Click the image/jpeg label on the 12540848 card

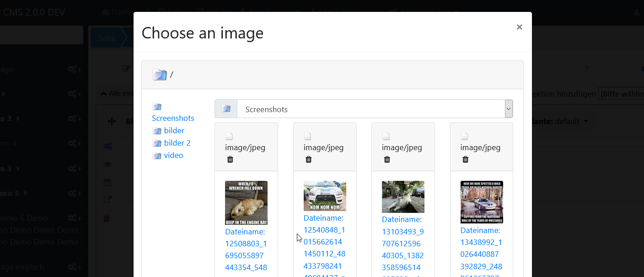pos(324,147)
